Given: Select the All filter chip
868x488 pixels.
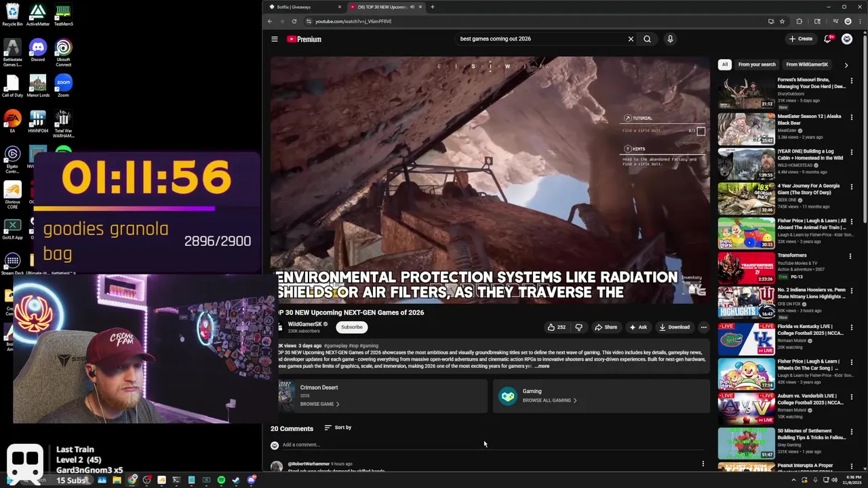Looking at the screenshot, I should [x=725, y=64].
